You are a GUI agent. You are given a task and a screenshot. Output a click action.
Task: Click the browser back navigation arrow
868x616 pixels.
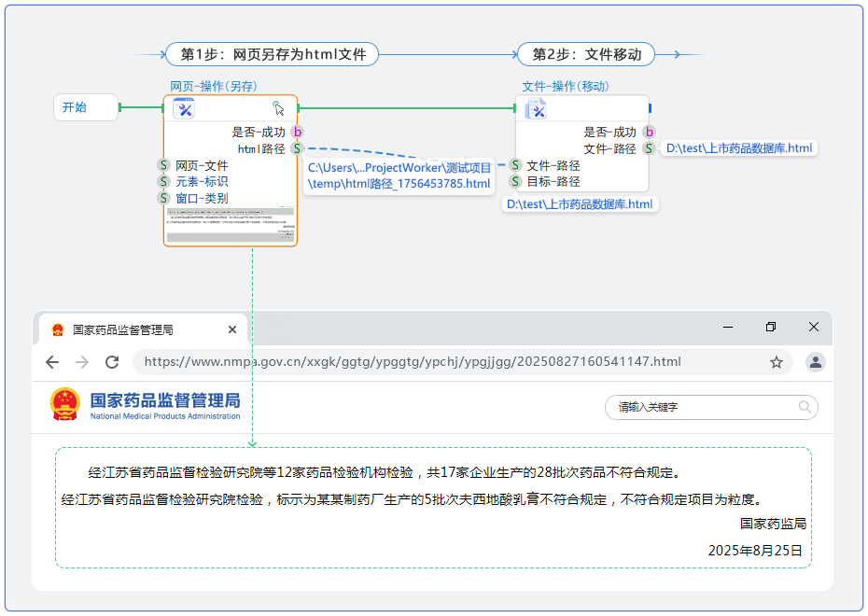tap(52, 362)
